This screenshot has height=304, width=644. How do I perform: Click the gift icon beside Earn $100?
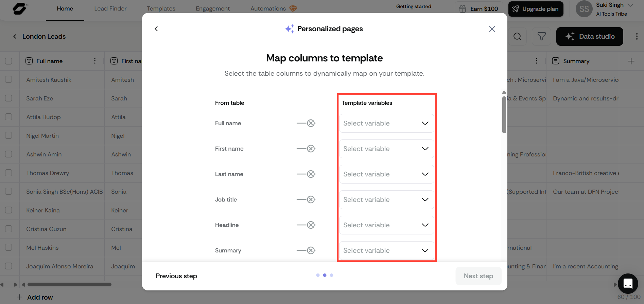(463, 9)
